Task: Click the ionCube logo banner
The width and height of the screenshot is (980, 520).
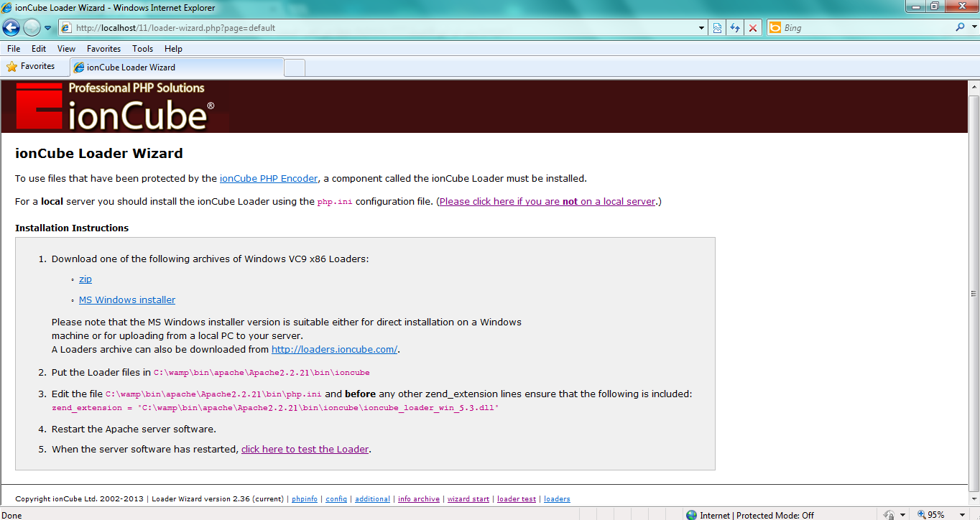Action: click(115, 106)
